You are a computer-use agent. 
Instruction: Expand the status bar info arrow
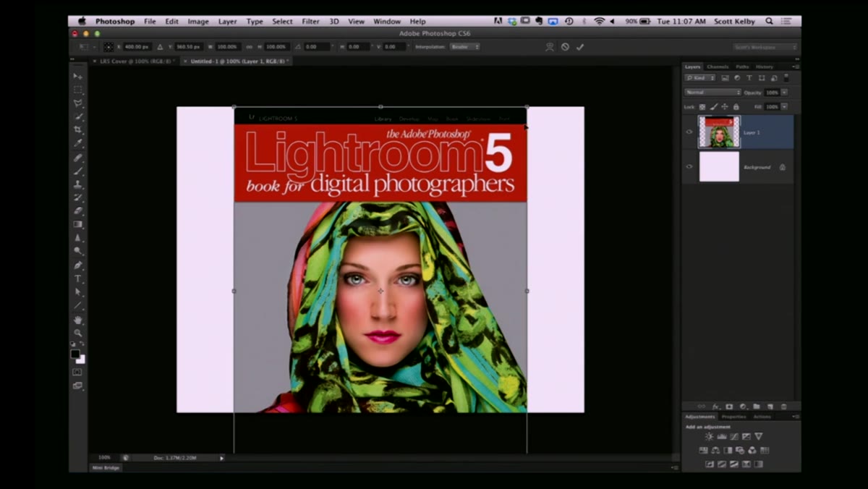[x=222, y=457]
